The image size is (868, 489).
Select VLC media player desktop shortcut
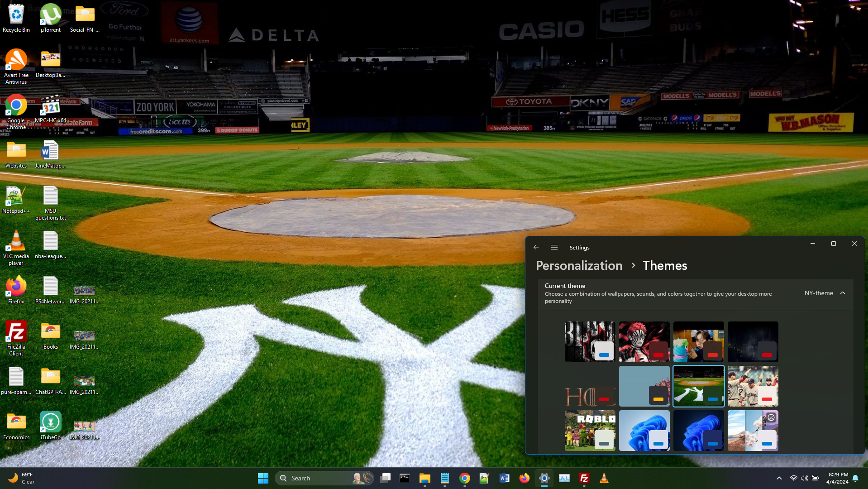16,248
